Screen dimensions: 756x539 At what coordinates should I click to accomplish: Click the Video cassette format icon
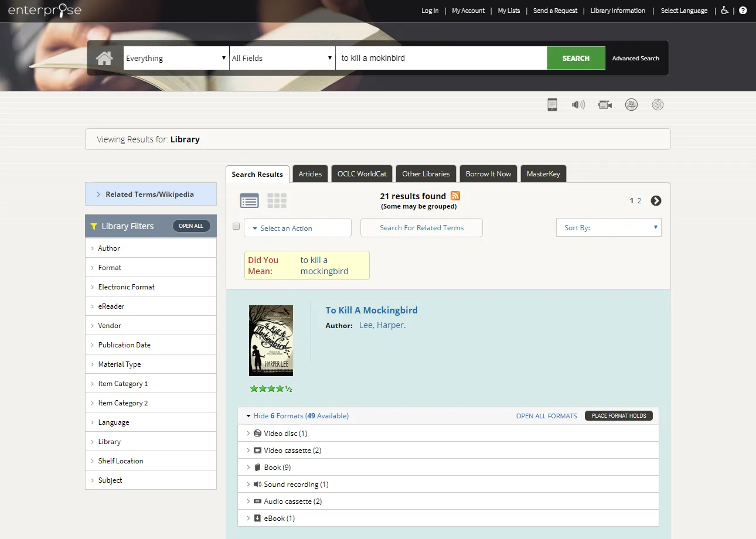pyautogui.click(x=257, y=451)
